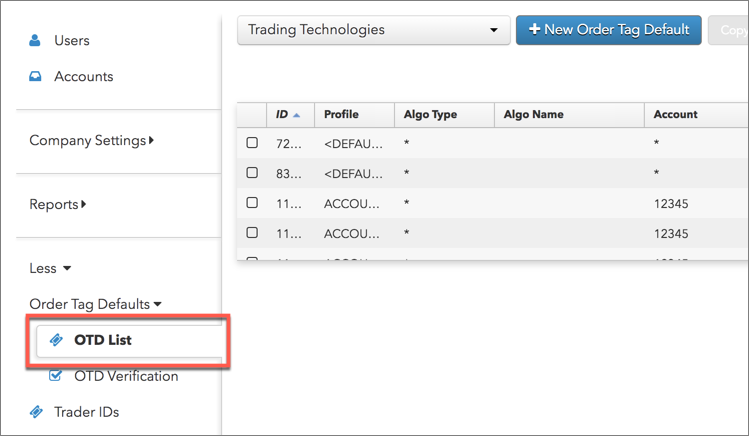Click the Accounts inbox icon
749x436 pixels.
click(36, 77)
